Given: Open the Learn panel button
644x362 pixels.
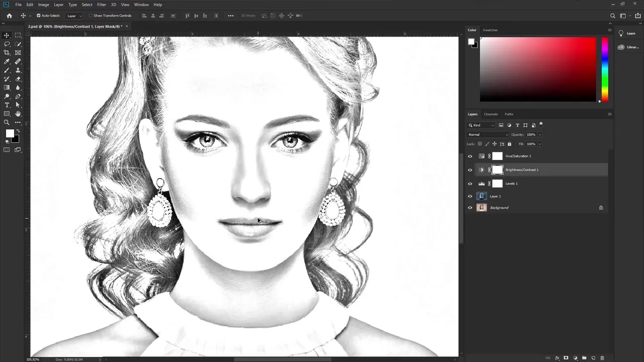Looking at the screenshot, I should pyautogui.click(x=627, y=33).
